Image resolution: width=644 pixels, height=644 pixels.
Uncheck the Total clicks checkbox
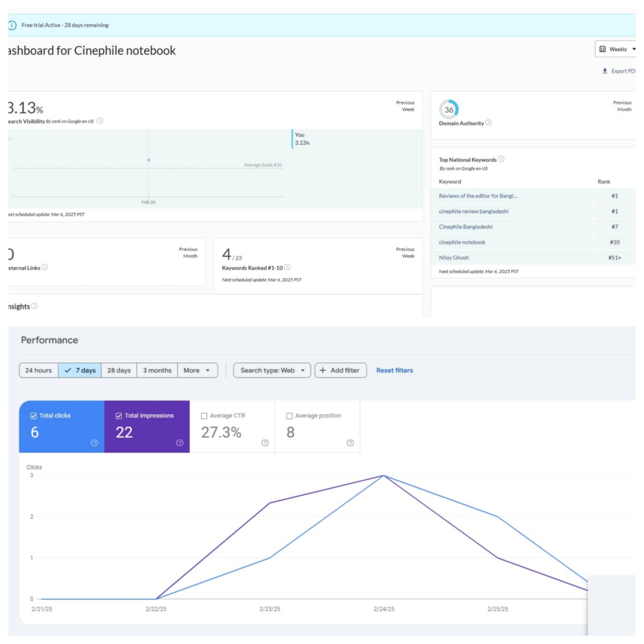[33, 416]
